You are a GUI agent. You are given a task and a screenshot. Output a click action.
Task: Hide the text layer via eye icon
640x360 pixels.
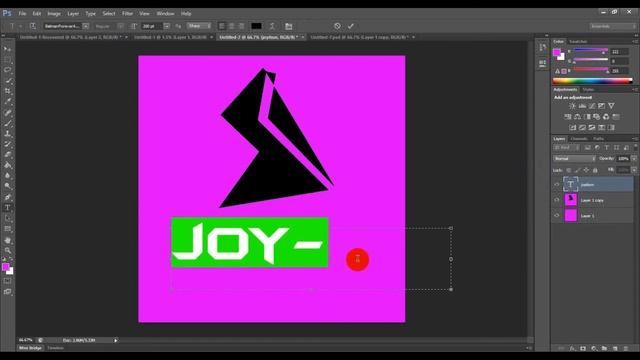(557, 184)
